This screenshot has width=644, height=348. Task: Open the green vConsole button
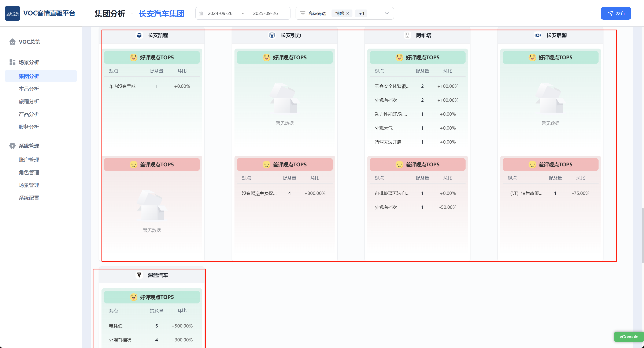coord(629,337)
